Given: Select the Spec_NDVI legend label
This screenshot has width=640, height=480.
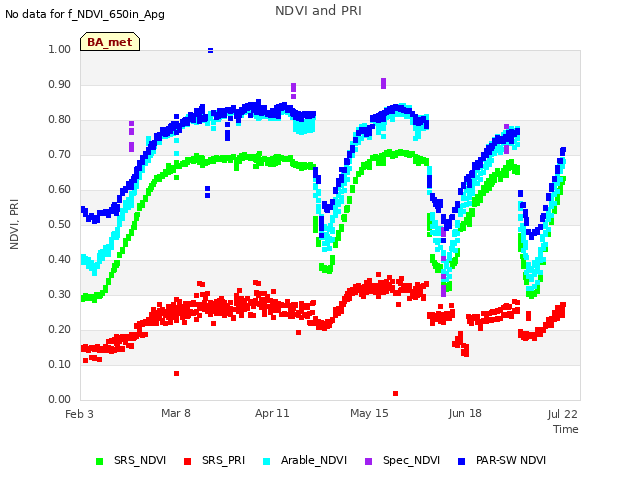Looking at the screenshot, I should (411, 460).
